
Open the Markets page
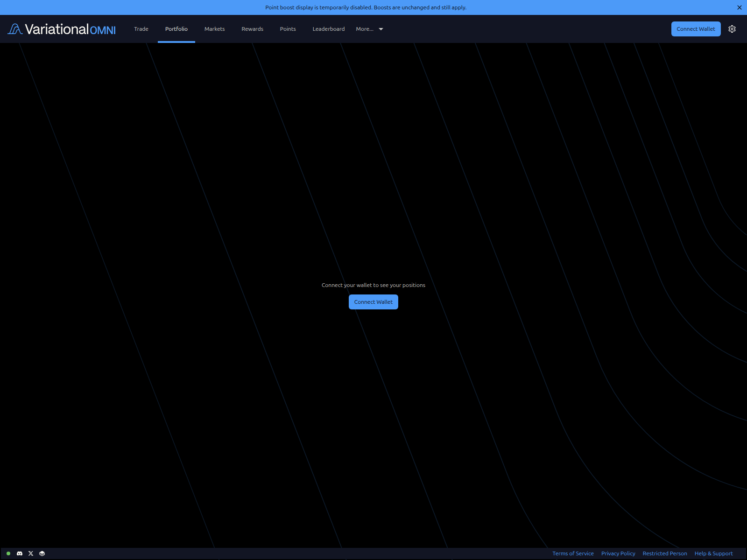pyautogui.click(x=214, y=28)
